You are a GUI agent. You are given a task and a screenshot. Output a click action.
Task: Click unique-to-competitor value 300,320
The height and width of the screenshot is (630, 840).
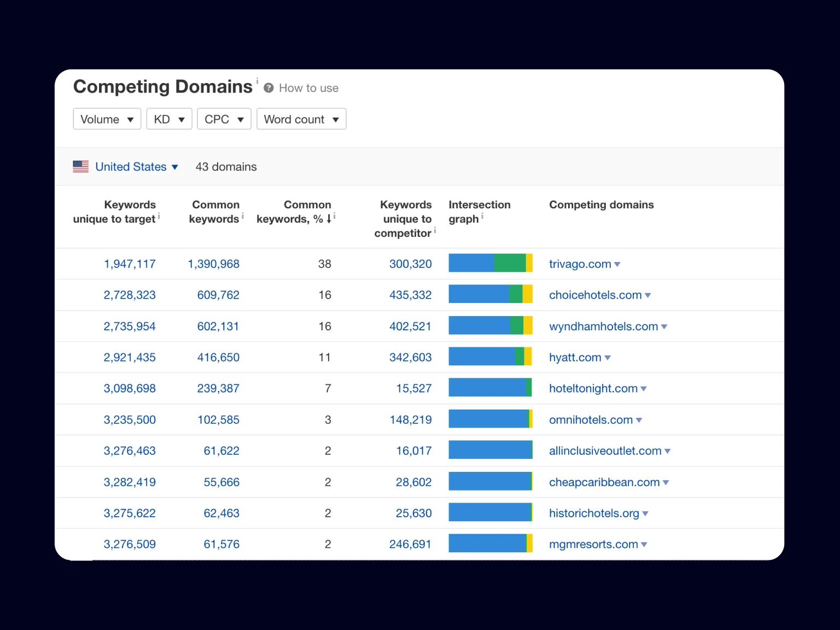[411, 264]
